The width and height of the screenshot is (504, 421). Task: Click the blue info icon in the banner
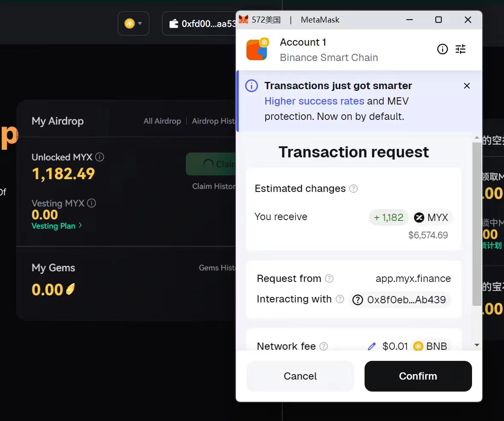click(x=251, y=86)
